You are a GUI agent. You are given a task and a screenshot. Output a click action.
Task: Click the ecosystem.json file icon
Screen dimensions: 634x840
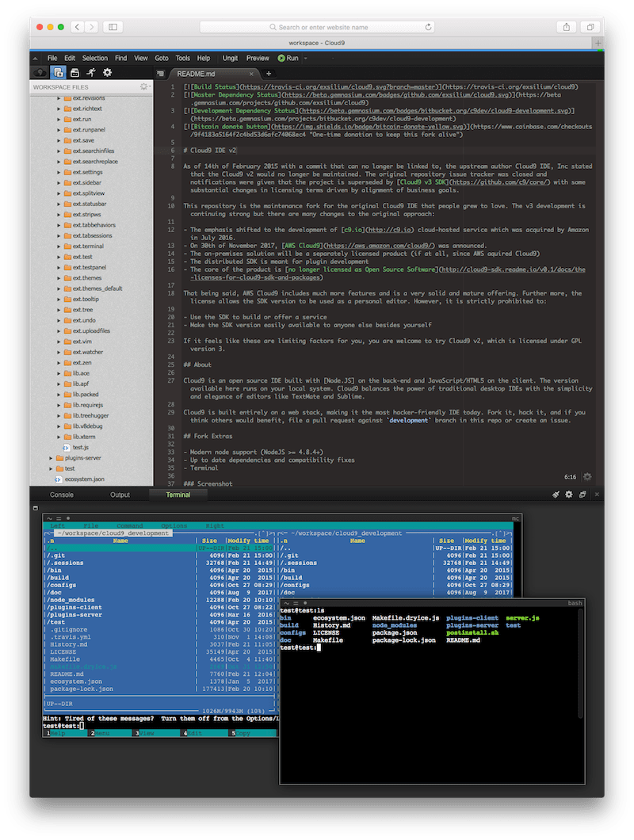pyautogui.click(x=59, y=479)
